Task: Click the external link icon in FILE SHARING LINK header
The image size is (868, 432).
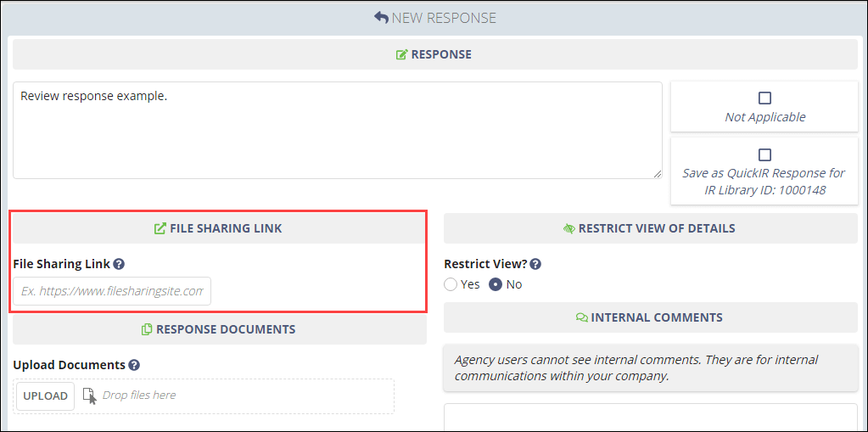Action: pyautogui.click(x=160, y=228)
